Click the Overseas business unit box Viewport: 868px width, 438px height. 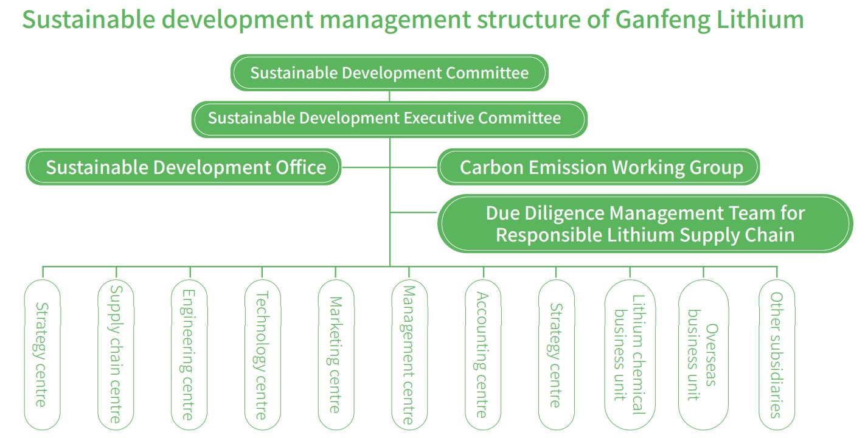pos(703,355)
